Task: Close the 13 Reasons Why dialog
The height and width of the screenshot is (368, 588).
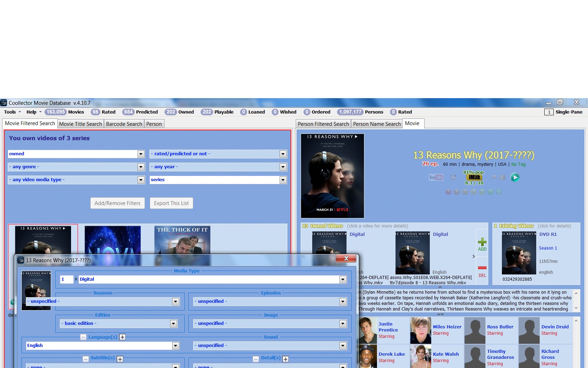Action: [346, 258]
